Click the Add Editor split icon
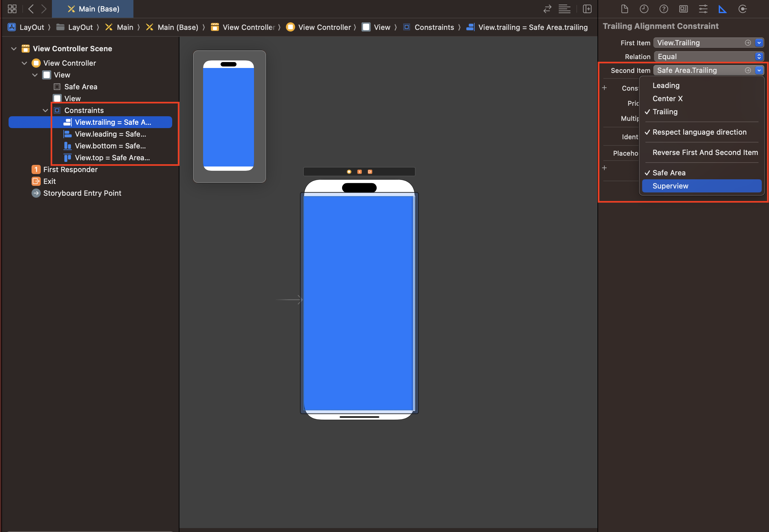The width and height of the screenshot is (769, 532). click(587, 9)
